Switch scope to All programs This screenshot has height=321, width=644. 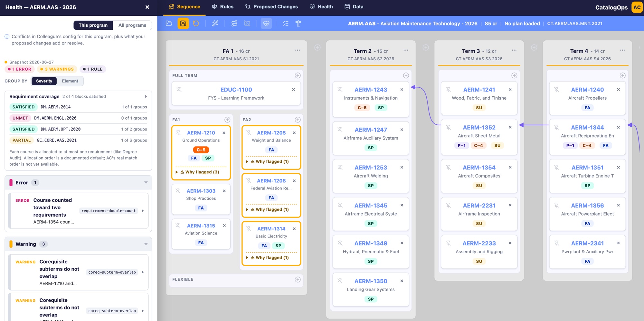(x=132, y=25)
